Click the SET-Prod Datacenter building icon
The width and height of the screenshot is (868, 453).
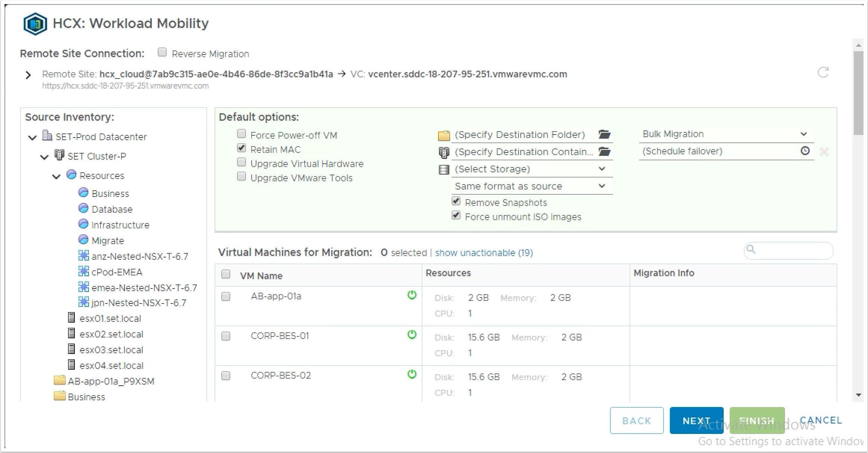47,135
